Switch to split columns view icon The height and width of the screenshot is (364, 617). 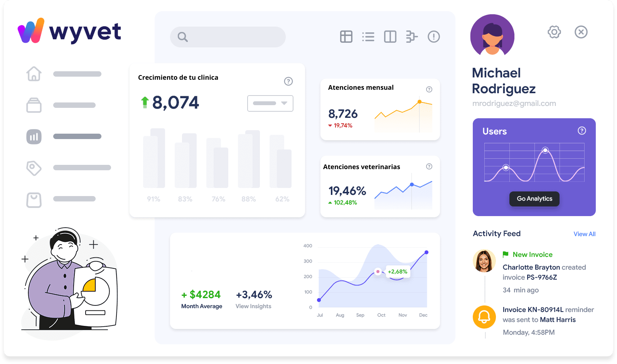pyautogui.click(x=390, y=37)
